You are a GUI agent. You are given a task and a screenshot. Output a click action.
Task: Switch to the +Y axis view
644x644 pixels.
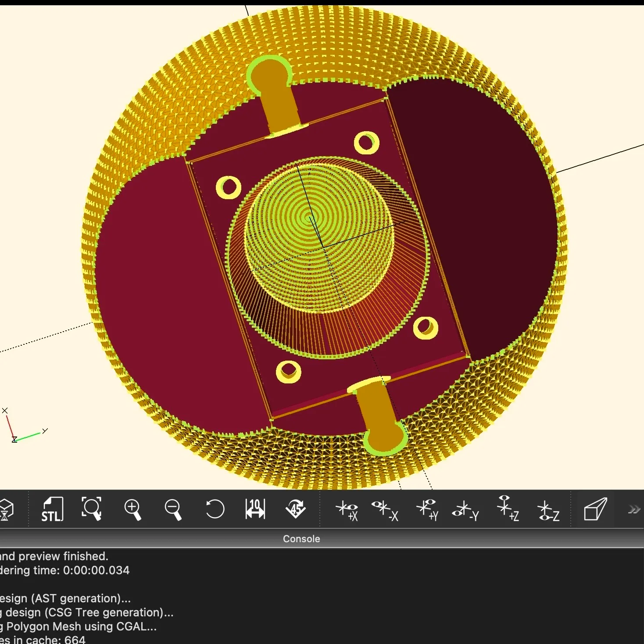pyautogui.click(x=427, y=510)
